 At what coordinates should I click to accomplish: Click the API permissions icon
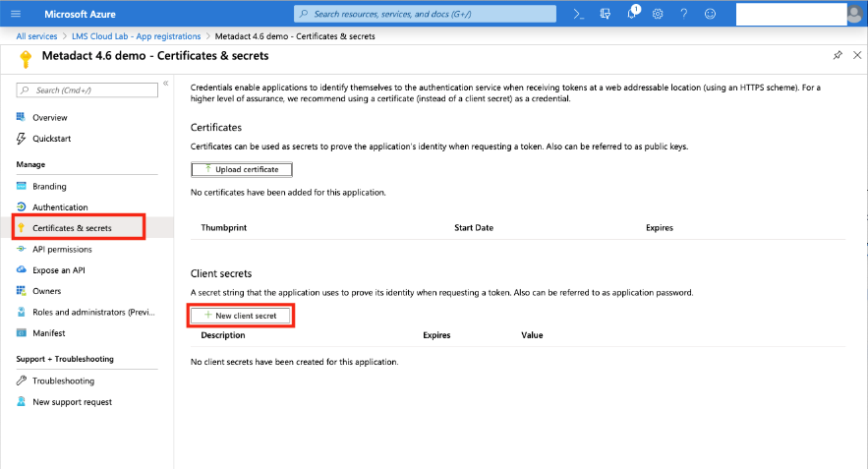click(21, 249)
